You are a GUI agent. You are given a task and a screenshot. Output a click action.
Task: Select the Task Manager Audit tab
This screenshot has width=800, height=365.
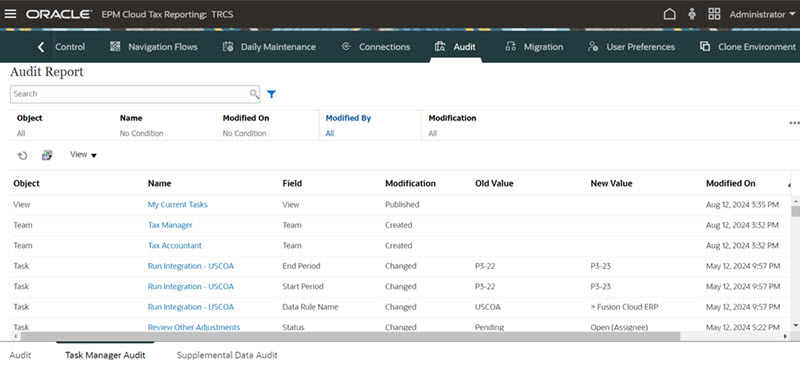click(105, 355)
